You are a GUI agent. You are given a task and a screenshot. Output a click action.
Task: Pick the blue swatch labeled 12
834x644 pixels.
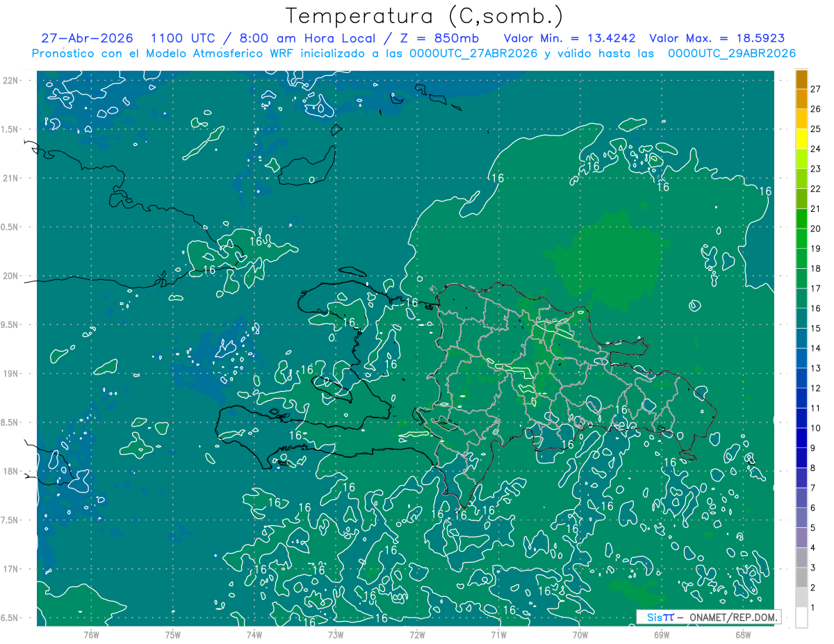coord(801,378)
